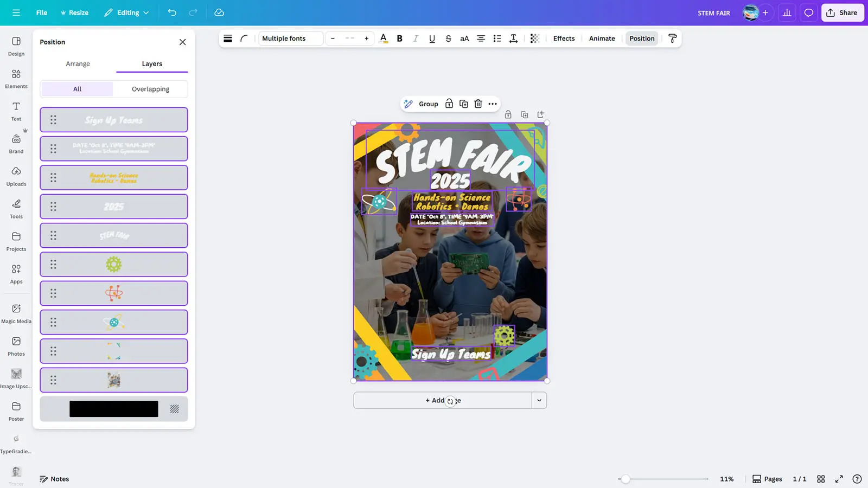This screenshot has width=868, height=488.
Task: Open the font family dropdown
Action: click(290, 38)
